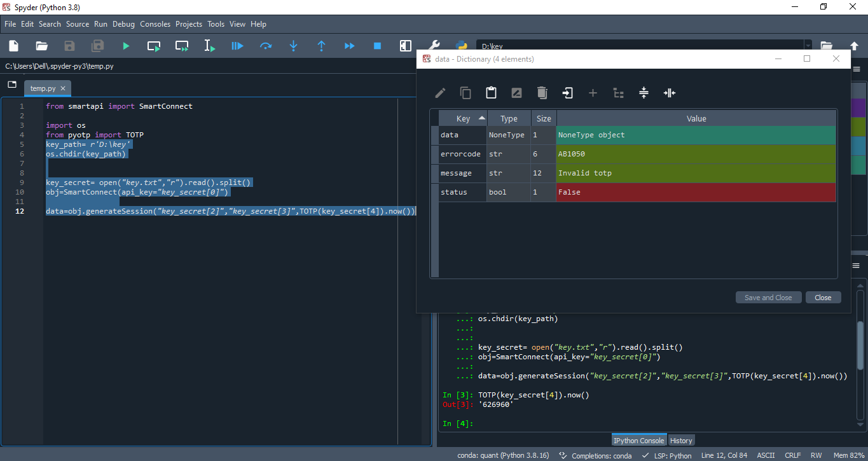Click the Save all files toolbar icon
Viewport: 868px width, 461px height.
pyautogui.click(x=97, y=46)
